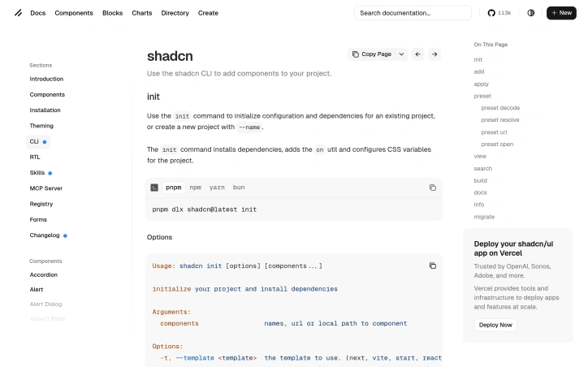Screen dimensions: 588x367
Task: Open the Components nav item
Action: 74,13
